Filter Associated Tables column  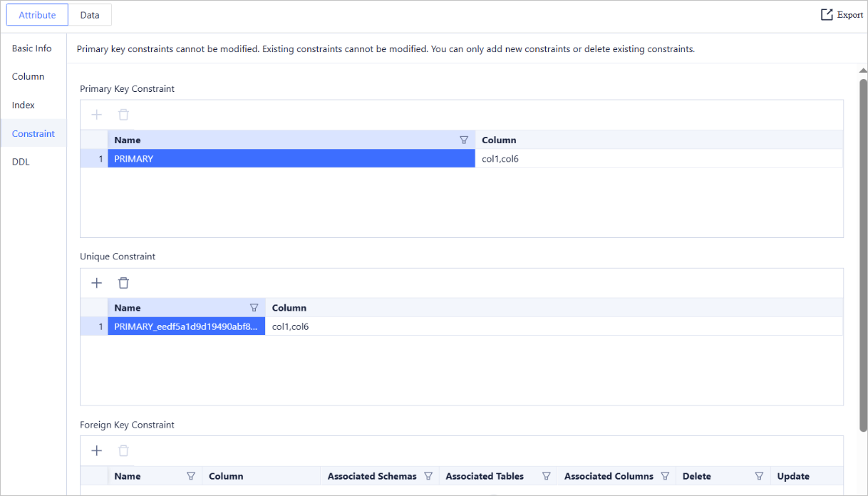coord(547,476)
